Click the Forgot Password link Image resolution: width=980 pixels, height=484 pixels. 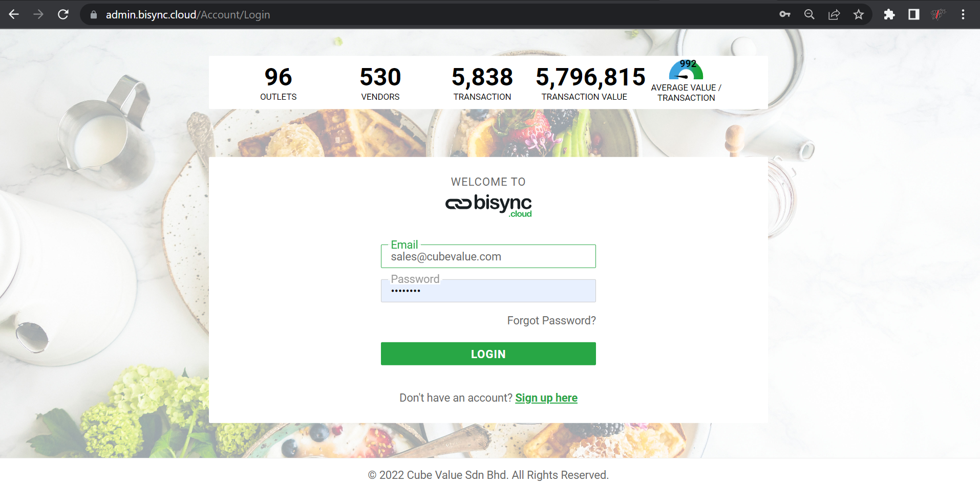coord(551,321)
